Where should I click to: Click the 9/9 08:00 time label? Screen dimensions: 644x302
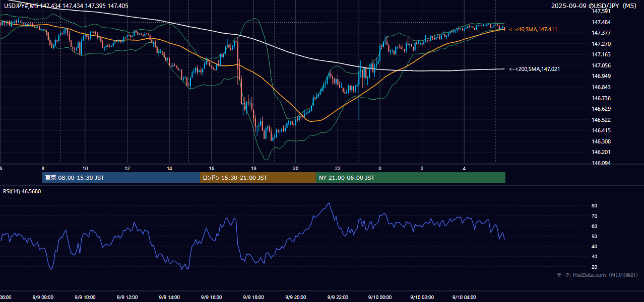(x=43, y=297)
